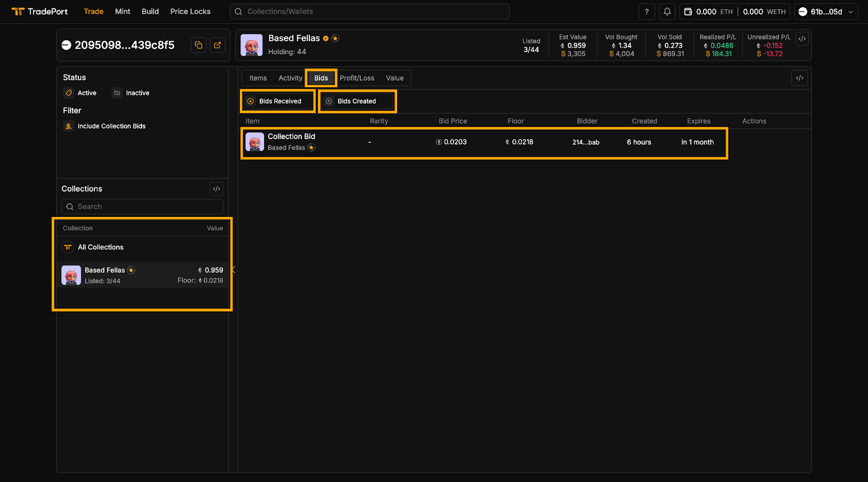The image size is (868, 482).
Task: Click star badge next to Based Fellas title
Action: [x=335, y=38]
